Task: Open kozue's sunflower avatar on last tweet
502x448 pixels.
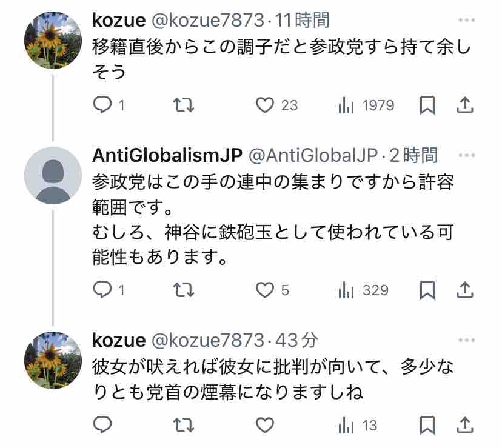Action: point(53,360)
